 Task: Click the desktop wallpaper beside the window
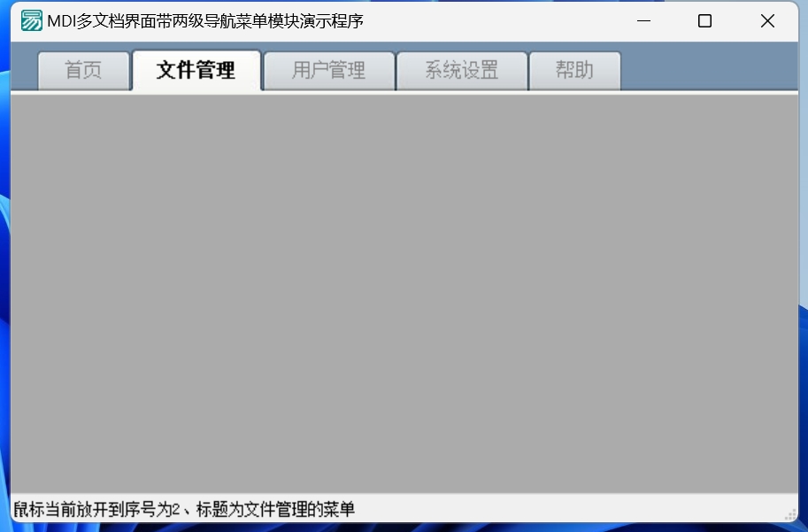(x=4, y=258)
